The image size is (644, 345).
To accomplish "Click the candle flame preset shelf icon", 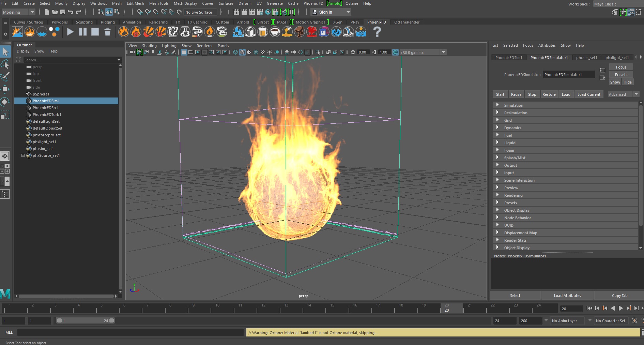I will coord(210,32).
